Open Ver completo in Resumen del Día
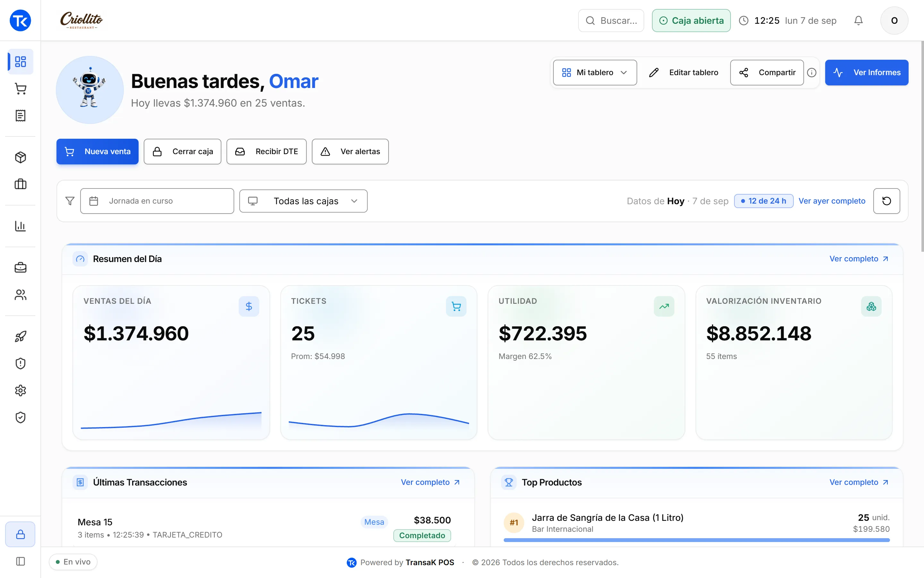This screenshot has width=924, height=578. (859, 259)
